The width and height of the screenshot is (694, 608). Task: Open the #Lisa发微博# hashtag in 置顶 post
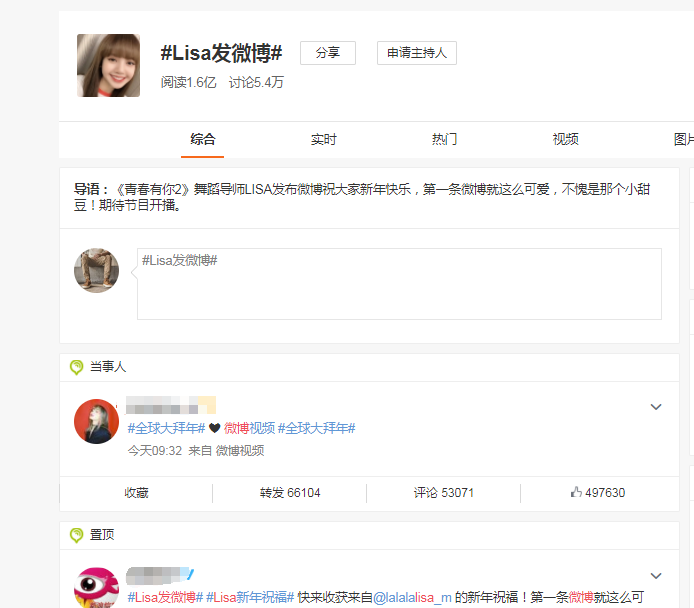(165, 597)
